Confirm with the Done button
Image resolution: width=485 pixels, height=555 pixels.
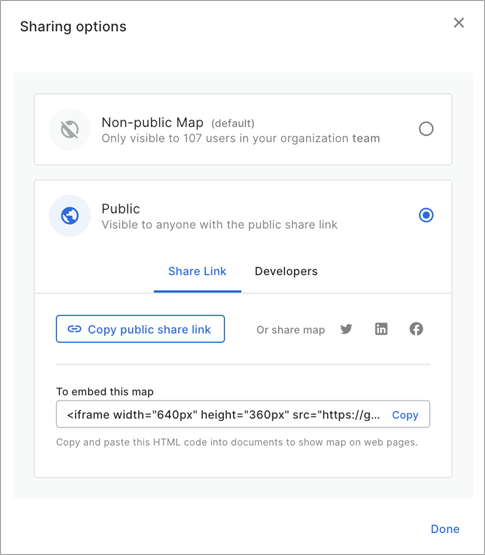tap(445, 529)
